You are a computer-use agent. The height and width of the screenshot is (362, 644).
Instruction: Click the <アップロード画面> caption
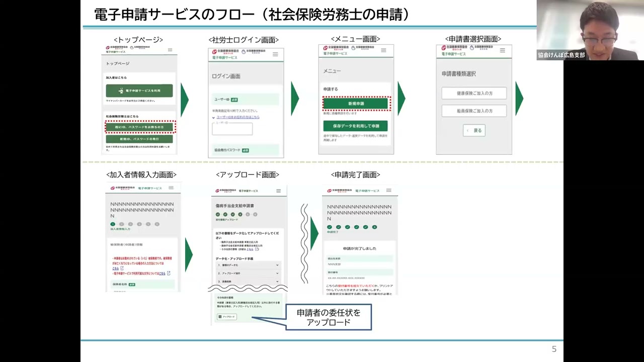point(248,174)
